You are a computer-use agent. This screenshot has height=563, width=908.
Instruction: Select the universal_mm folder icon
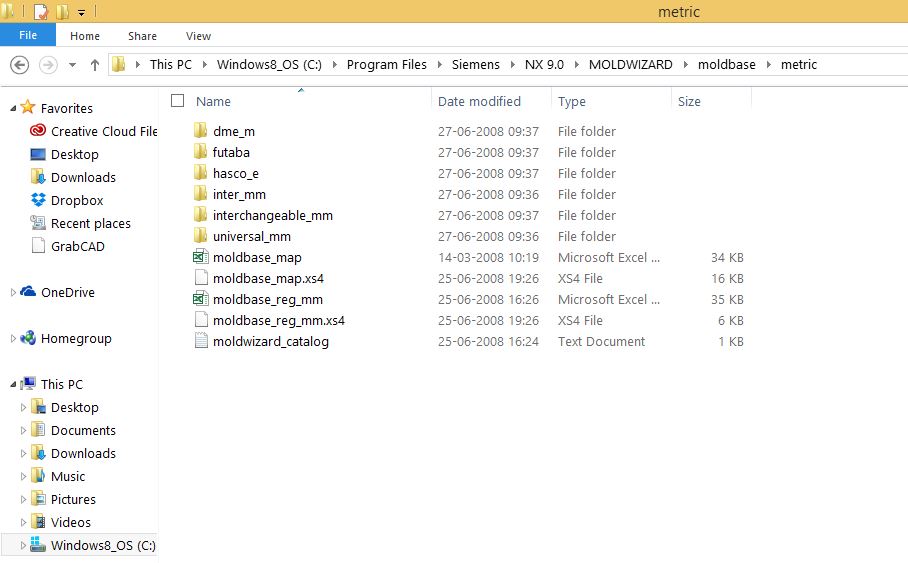click(x=200, y=236)
